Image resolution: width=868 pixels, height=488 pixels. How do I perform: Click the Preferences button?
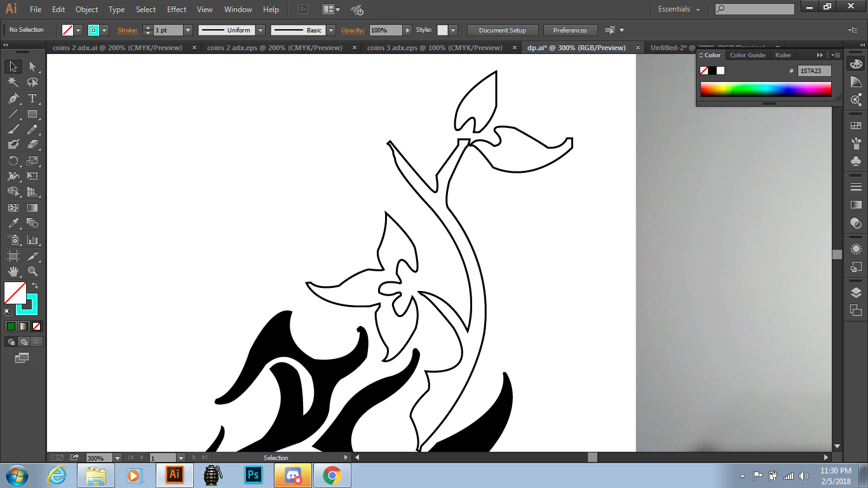[570, 30]
